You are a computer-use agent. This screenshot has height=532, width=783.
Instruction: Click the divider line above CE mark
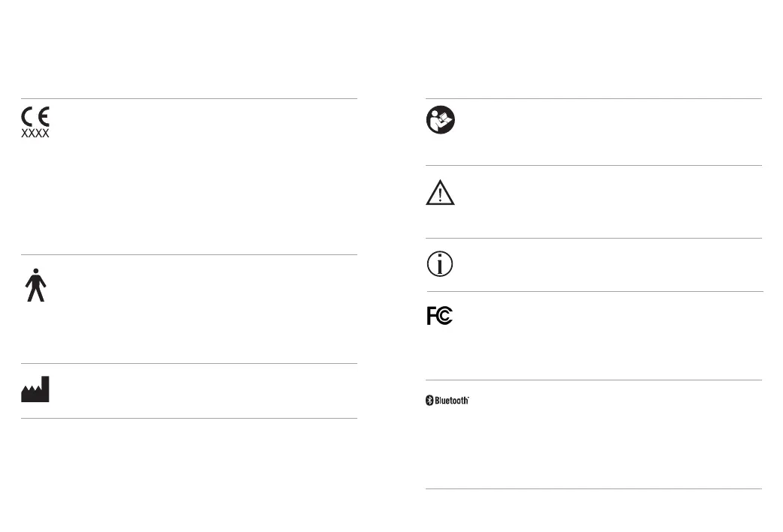(189, 99)
